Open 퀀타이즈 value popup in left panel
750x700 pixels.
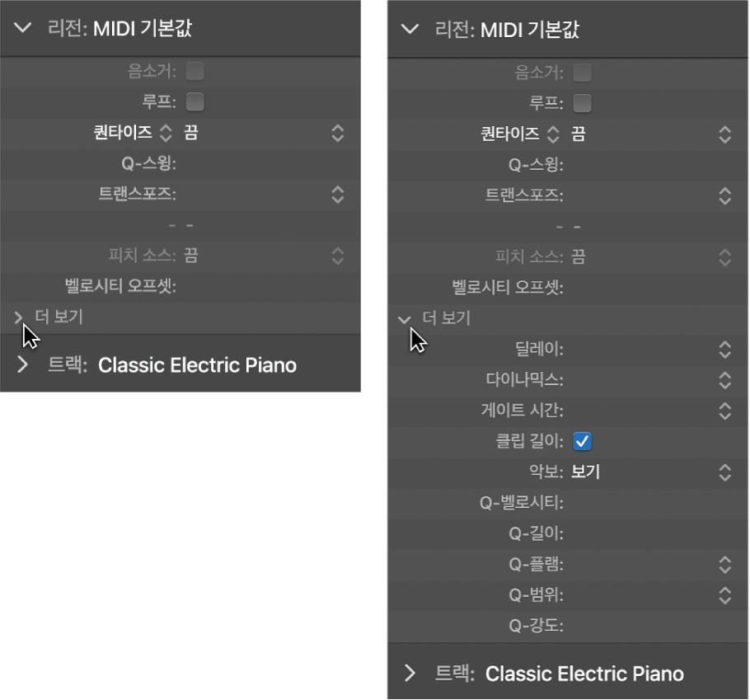coord(337,133)
